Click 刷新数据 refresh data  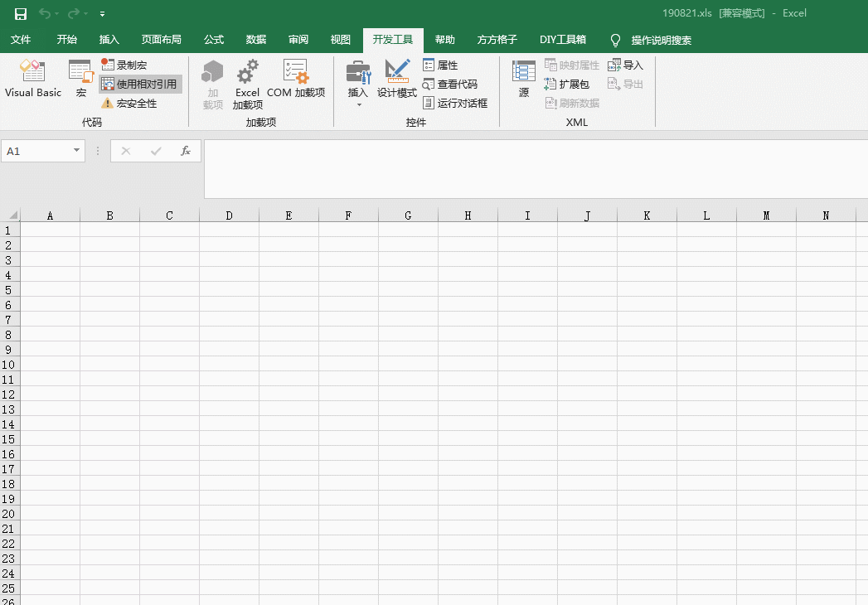click(x=572, y=103)
